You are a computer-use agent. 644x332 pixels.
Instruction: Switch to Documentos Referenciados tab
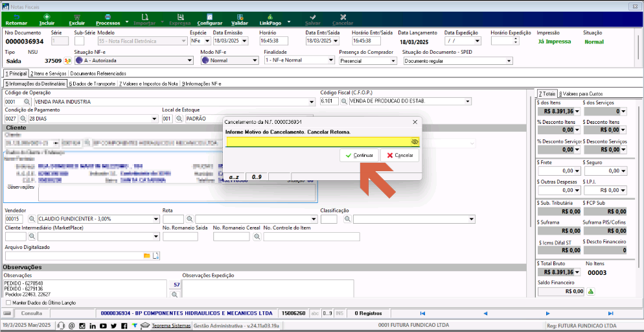[98, 73]
